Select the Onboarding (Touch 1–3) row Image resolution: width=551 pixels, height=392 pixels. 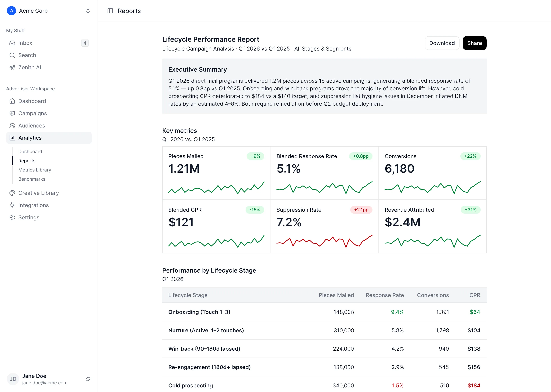tap(324, 312)
